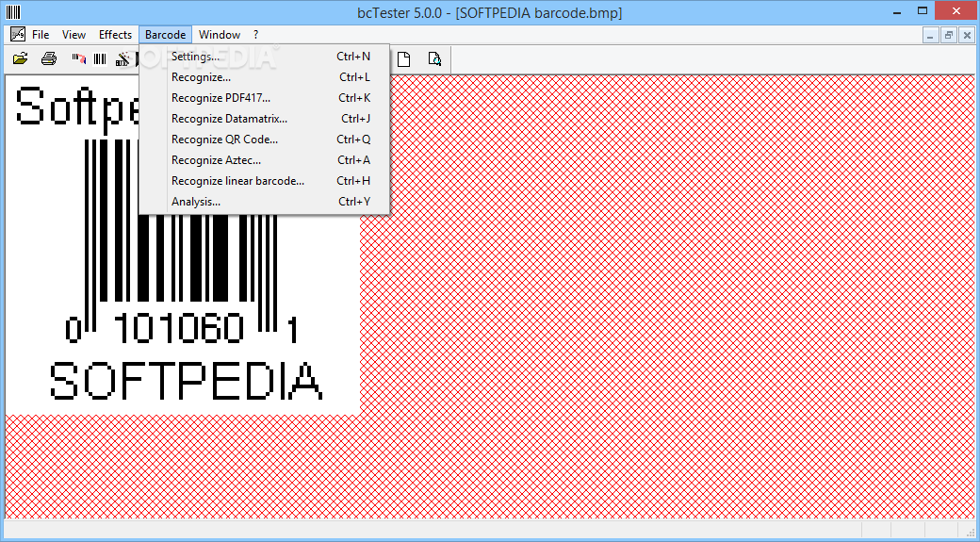Click the magic wand barcode toolbar icon
Screen dimensions: 980x542
coord(123,58)
